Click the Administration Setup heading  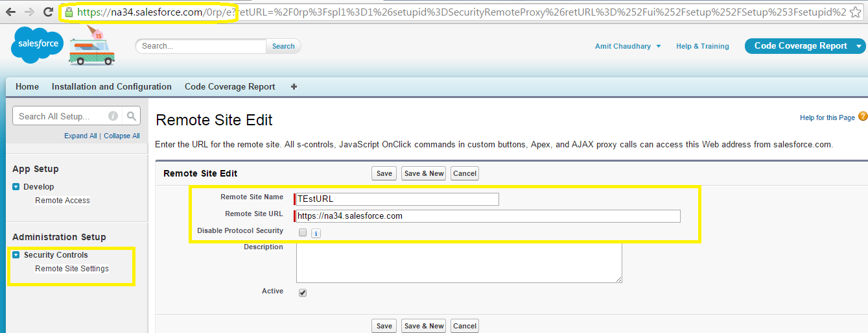(59, 237)
